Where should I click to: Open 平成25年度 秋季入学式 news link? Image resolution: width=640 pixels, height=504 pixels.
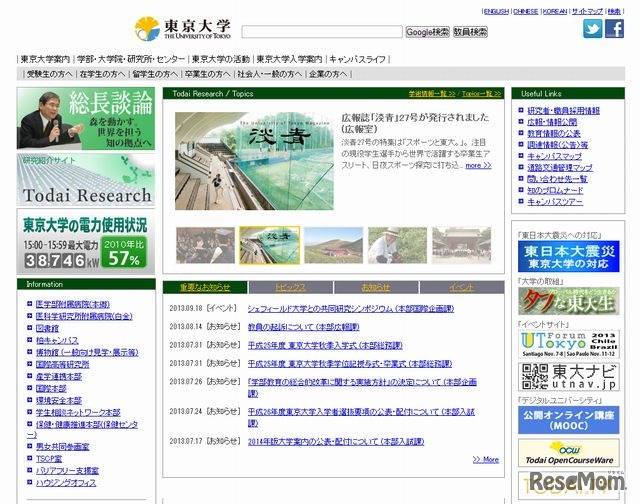[325, 345]
